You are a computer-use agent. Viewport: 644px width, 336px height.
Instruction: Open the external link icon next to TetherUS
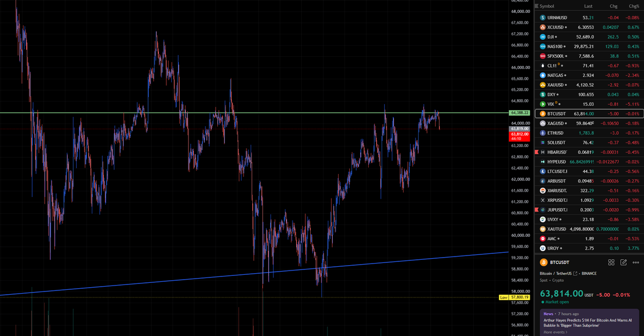[x=575, y=274]
